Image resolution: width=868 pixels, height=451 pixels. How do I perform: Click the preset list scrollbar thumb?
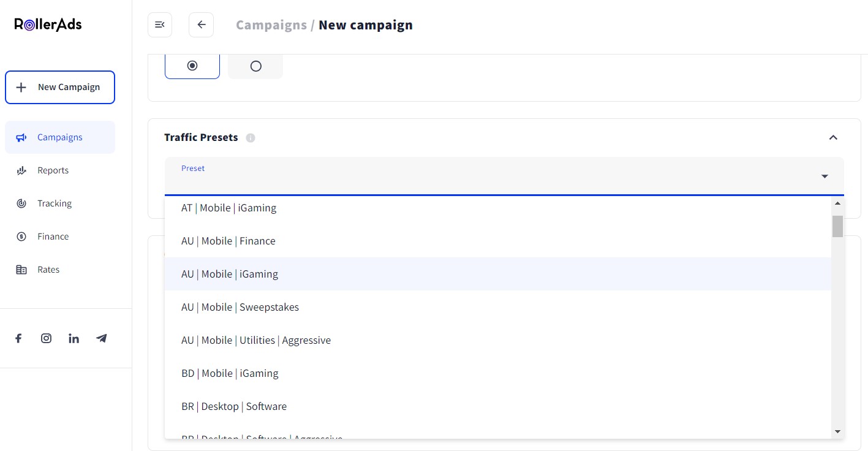coord(837,226)
